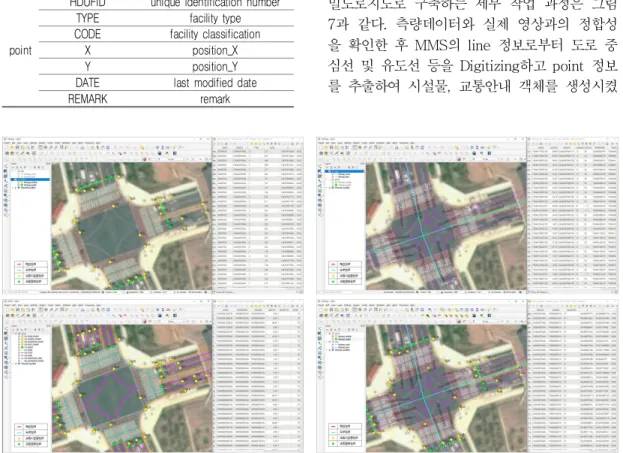Open the QGIS figure with cyan centerlines and no points
The height and width of the screenshot is (453, 623).
click(467, 216)
